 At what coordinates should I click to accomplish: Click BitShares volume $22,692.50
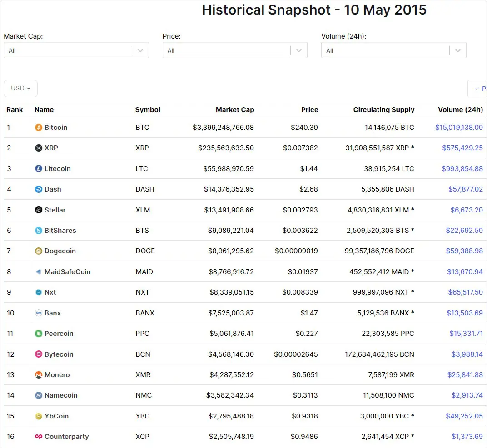[464, 231]
